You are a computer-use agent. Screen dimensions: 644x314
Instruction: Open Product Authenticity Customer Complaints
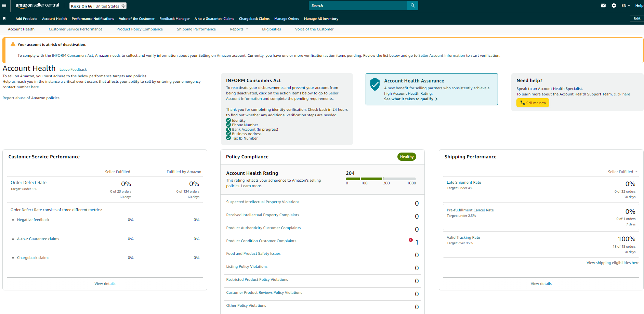pos(263,228)
